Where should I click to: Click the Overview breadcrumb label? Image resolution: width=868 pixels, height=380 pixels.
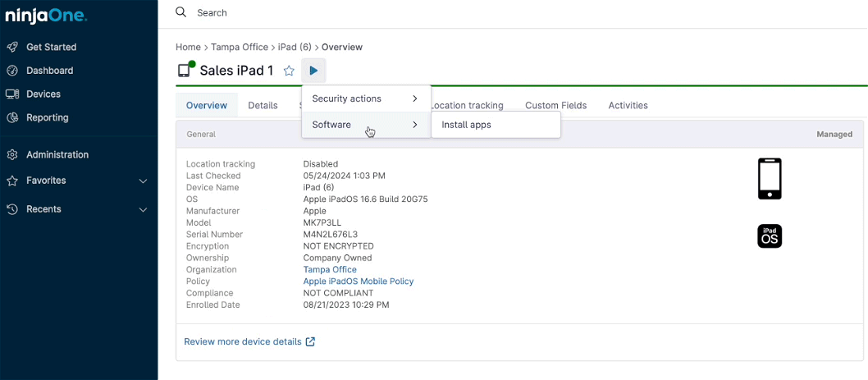pos(342,47)
